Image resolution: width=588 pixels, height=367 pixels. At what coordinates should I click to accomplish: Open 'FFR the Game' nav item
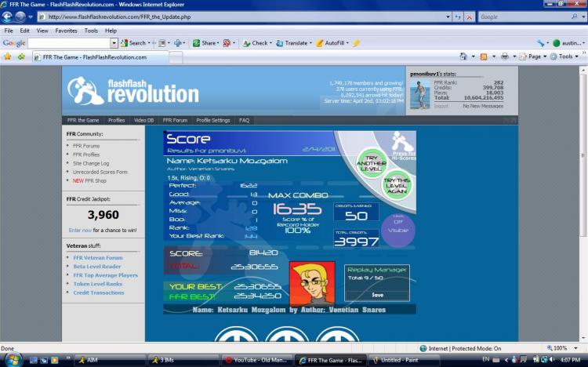83,121
